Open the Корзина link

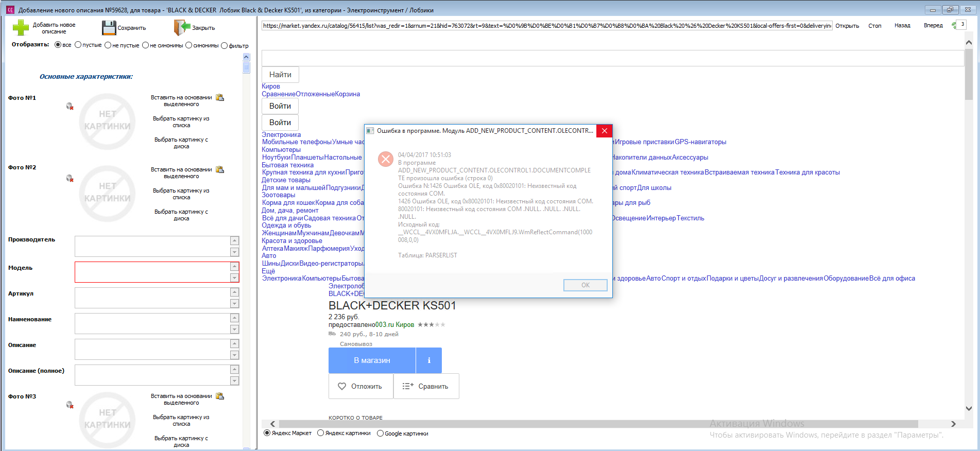tap(347, 94)
